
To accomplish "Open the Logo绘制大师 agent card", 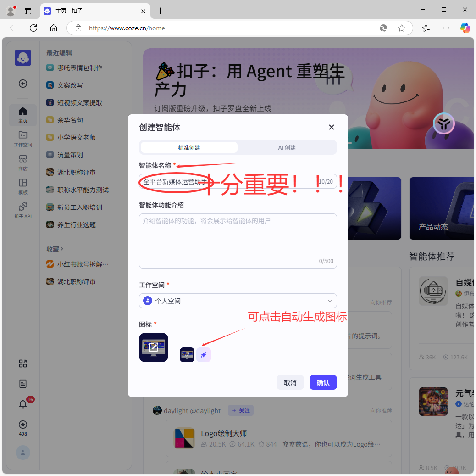I will coord(279,438).
